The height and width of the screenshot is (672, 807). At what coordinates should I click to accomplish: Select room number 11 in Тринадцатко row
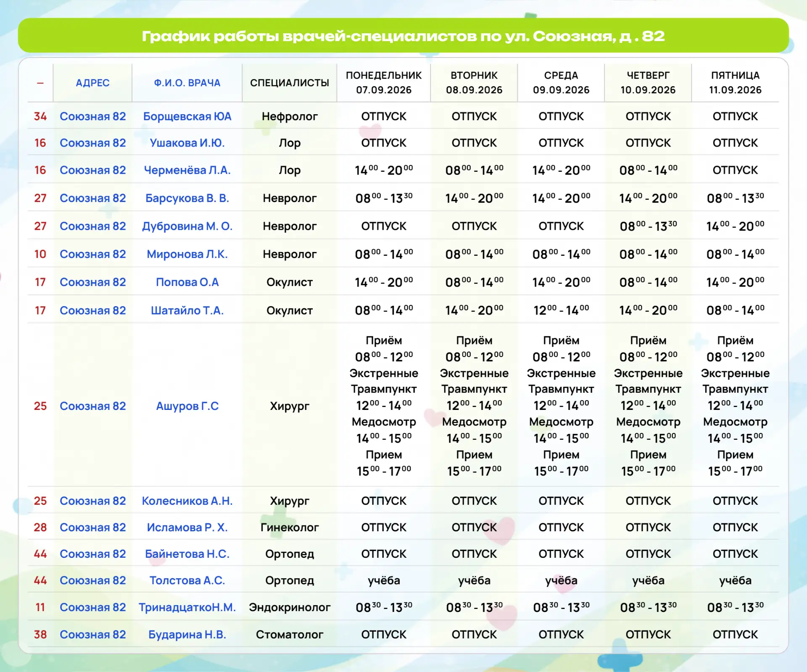click(x=40, y=607)
